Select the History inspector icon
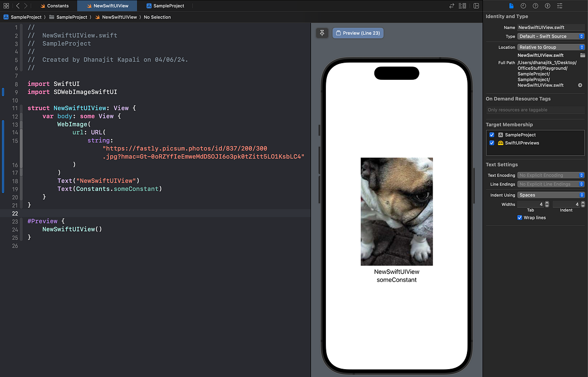 [x=523, y=6]
